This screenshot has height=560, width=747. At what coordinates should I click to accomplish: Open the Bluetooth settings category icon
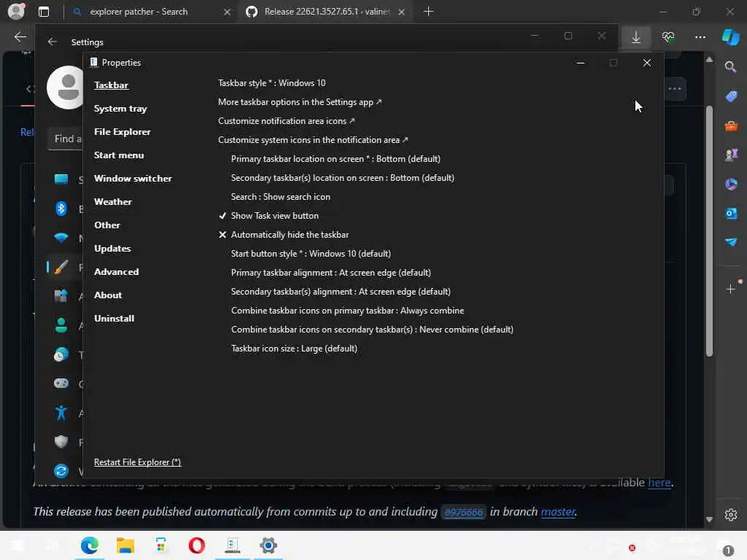point(61,209)
